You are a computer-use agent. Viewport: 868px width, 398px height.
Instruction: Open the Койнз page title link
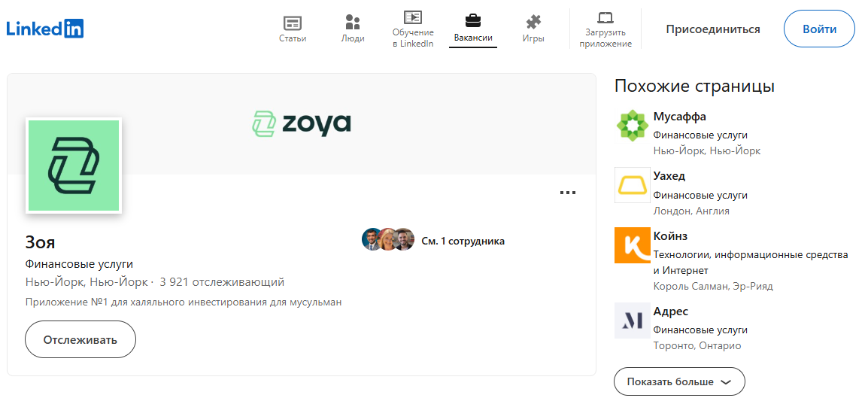coord(670,236)
